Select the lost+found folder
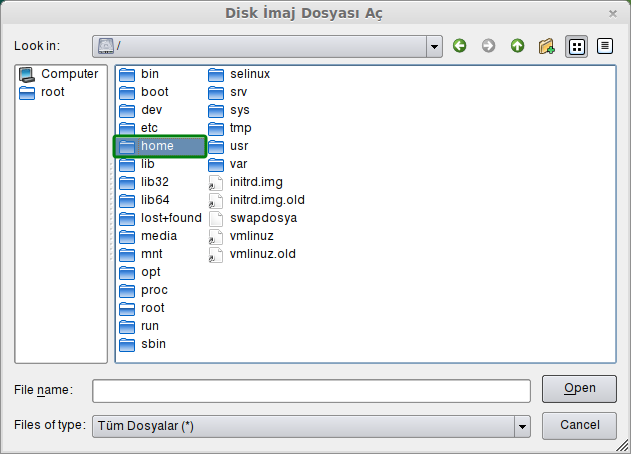The image size is (631, 454). [160, 218]
